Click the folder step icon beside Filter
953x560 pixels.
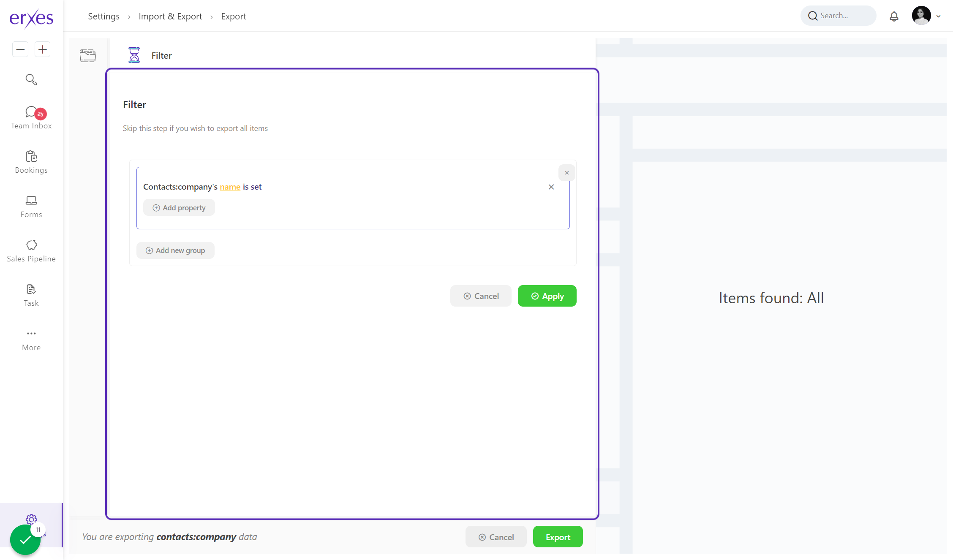coord(88,55)
